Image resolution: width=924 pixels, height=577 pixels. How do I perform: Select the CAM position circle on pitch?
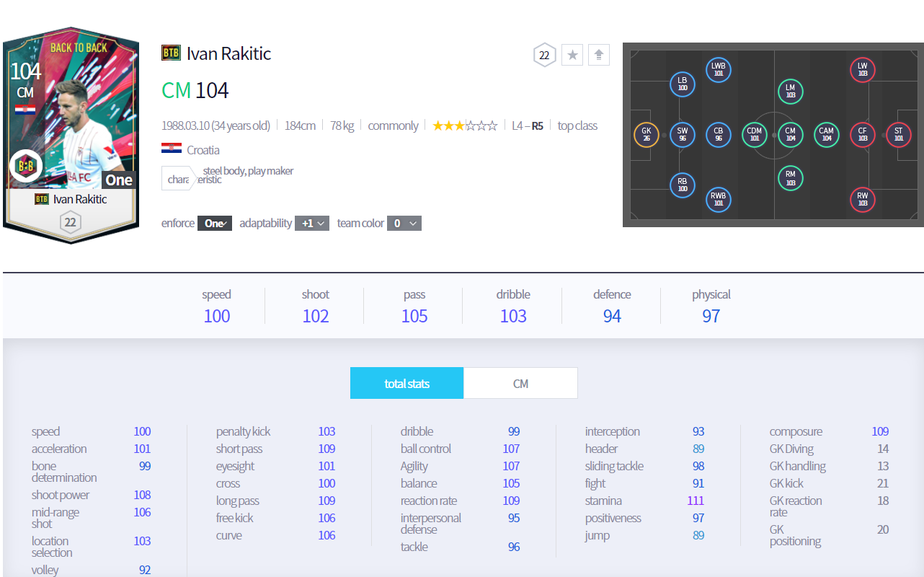(826, 135)
